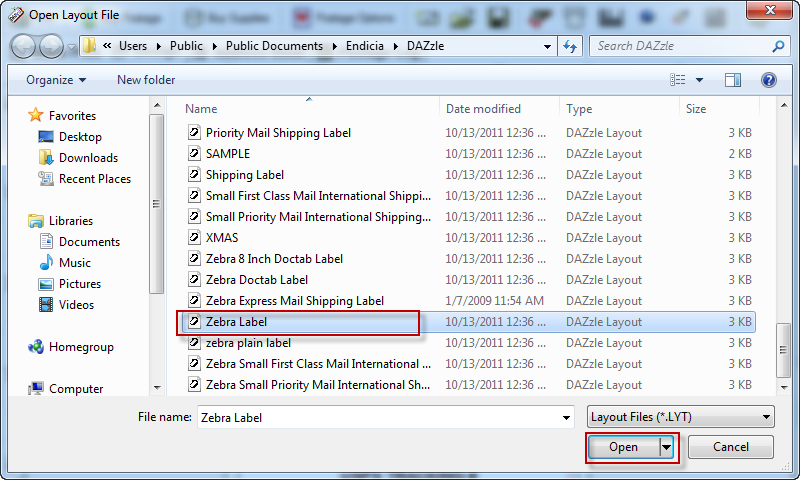Image resolution: width=800 pixels, height=480 pixels.
Task: Click the file list scroll up arrow
Action: click(x=783, y=106)
